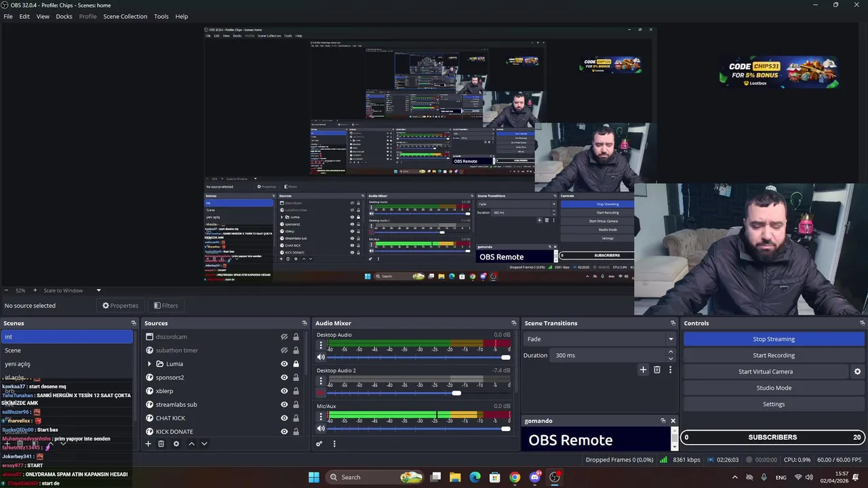Open Discord from the taskbar
This screenshot has width=868, height=488.
(x=534, y=477)
